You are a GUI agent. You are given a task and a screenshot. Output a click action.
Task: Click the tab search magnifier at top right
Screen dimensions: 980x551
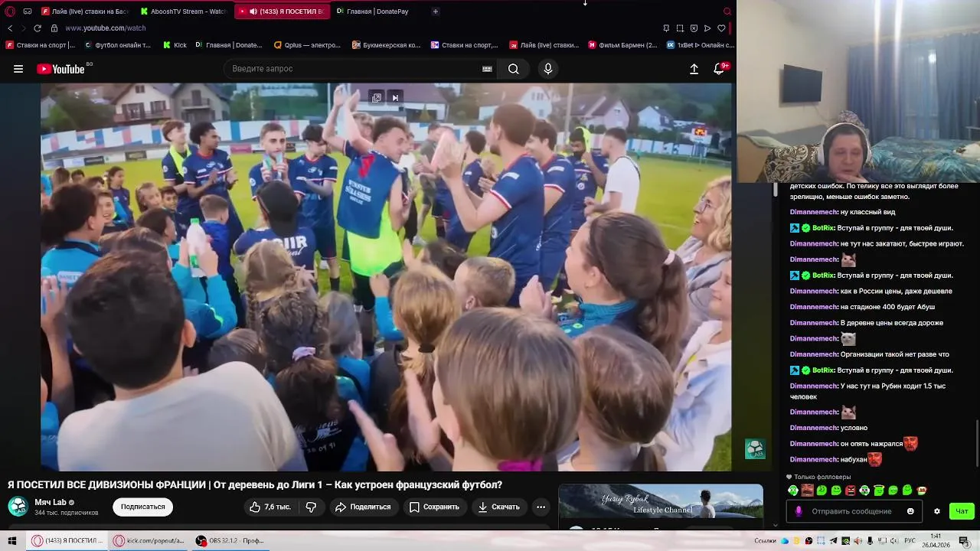(727, 11)
